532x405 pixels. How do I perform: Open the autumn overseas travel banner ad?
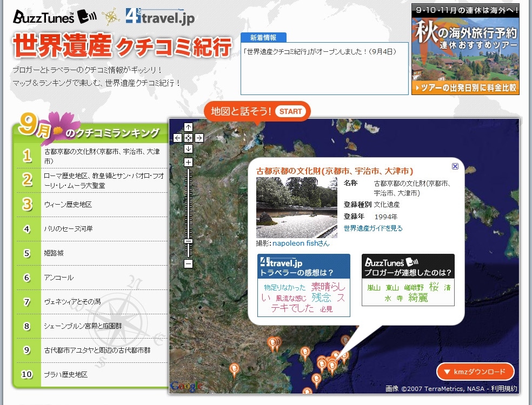click(x=465, y=49)
